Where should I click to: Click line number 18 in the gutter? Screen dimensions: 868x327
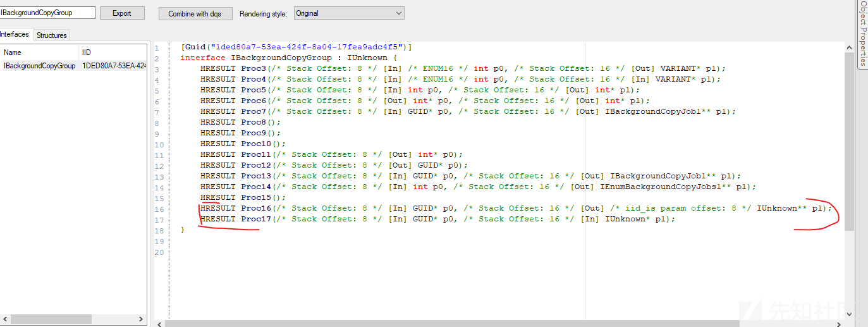coord(159,231)
